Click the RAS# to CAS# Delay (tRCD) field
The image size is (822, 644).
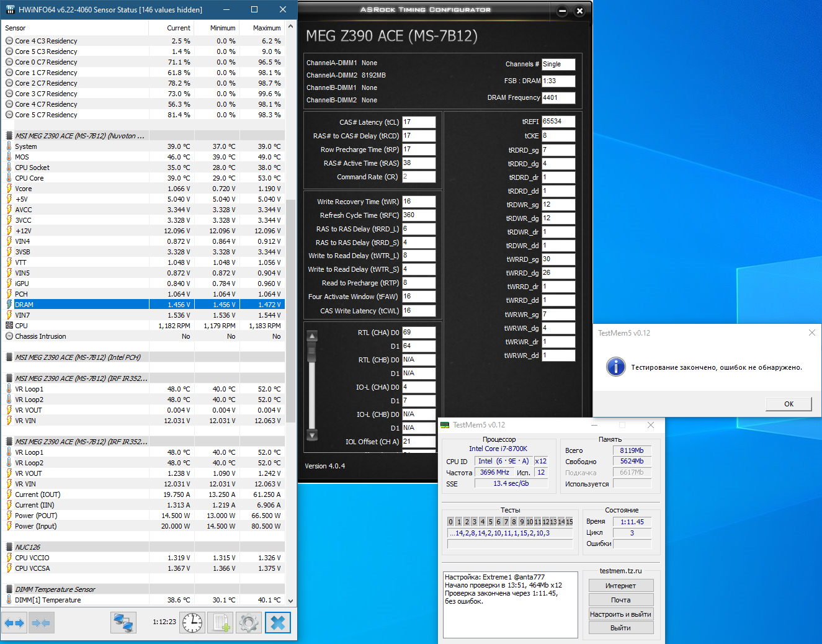pos(419,136)
